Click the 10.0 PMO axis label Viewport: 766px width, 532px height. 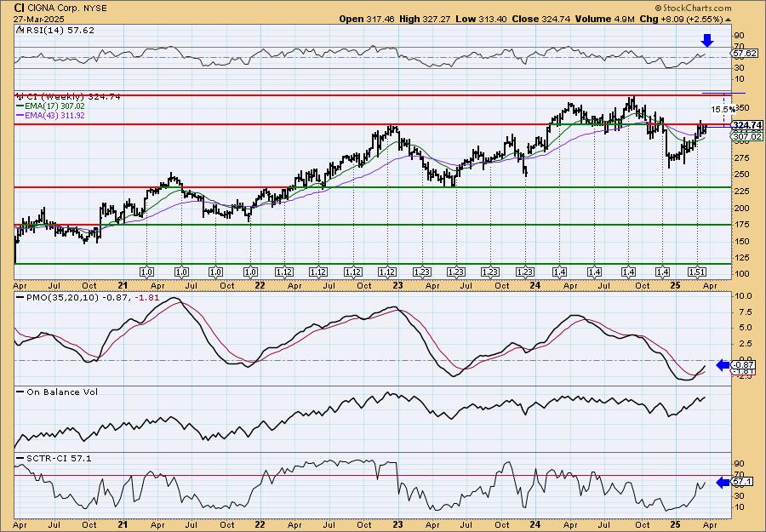click(743, 296)
